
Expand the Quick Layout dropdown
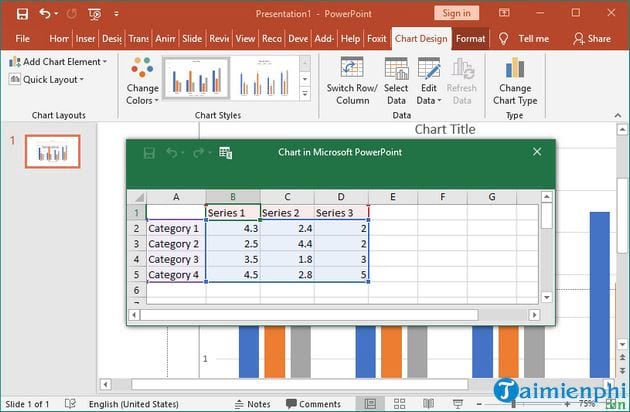[x=47, y=80]
